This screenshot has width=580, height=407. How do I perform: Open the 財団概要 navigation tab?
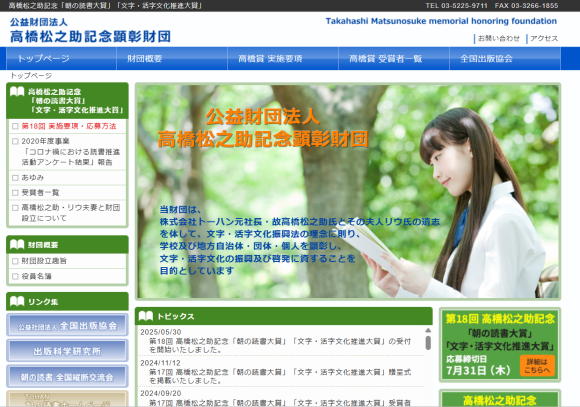tap(172, 58)
